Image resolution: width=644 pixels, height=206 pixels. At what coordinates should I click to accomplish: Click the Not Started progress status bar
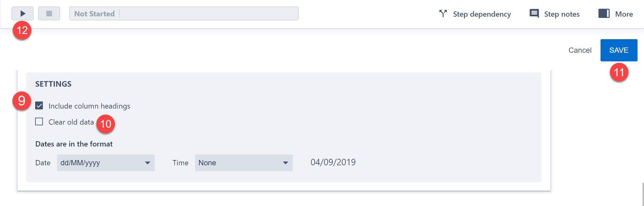(184, 14)
